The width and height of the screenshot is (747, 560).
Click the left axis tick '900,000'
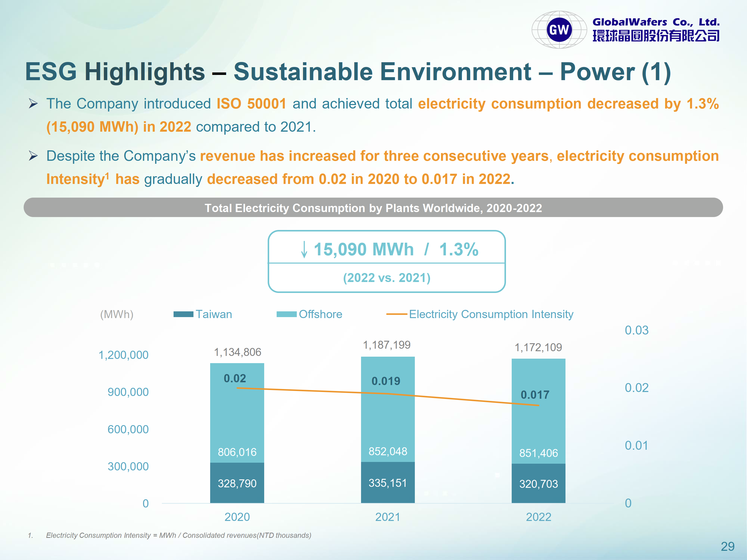(x=128, y=392)
